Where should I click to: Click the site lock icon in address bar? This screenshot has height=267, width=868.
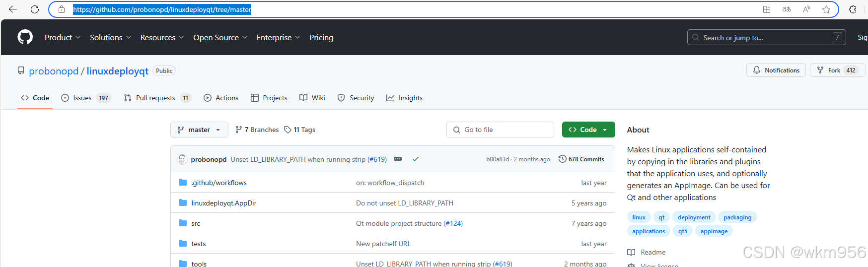[x=62, y=9]
